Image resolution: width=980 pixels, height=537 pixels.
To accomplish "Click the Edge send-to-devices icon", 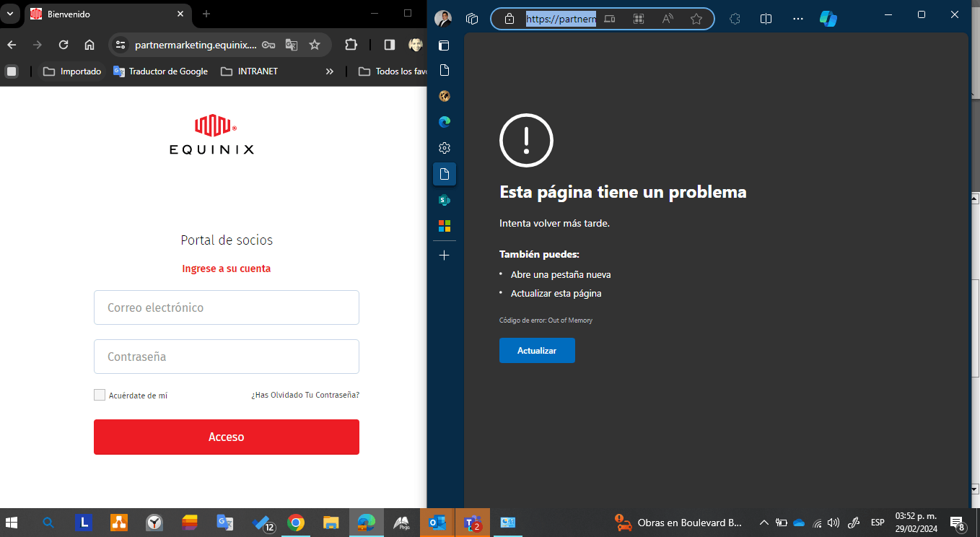I will tap(610, 19).
